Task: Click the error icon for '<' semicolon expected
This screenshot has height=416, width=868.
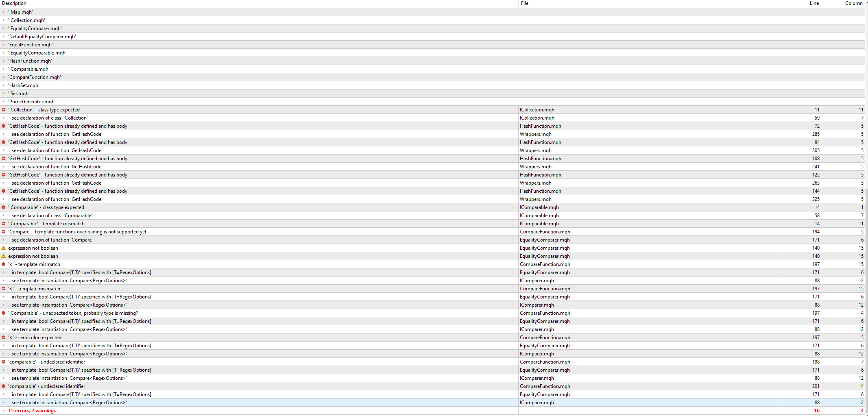Action: [x=4, y=338]
